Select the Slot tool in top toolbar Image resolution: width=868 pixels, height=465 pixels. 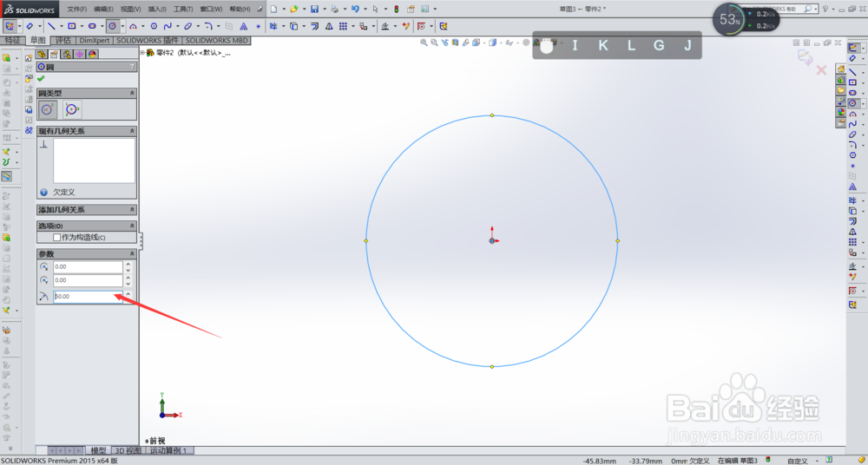click(x=92, y=26)
